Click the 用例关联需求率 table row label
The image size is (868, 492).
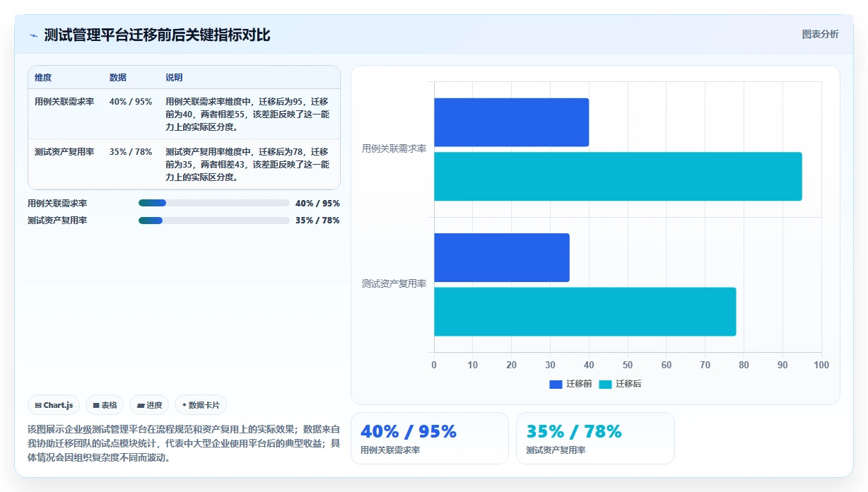coord(64,102)
